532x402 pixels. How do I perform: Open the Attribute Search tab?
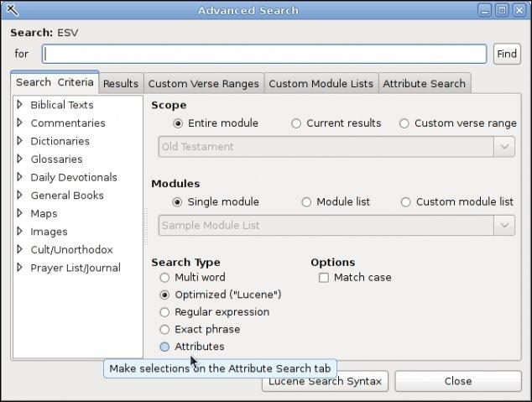[x=424, y=84]
